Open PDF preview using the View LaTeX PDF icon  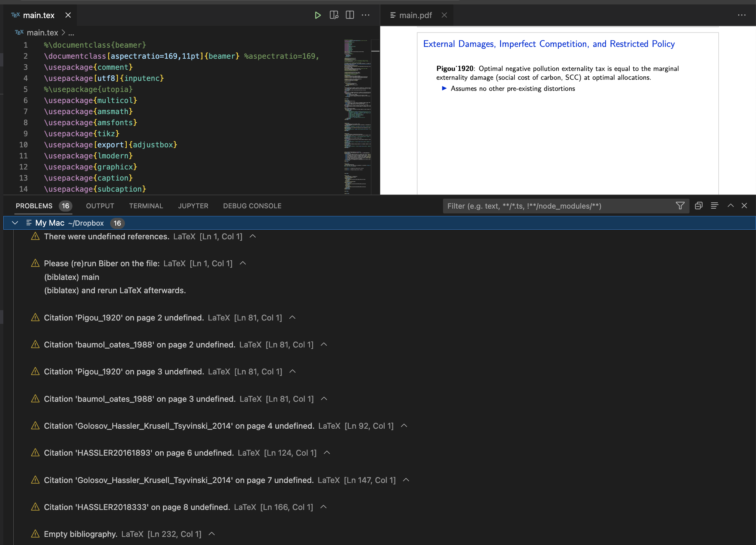click(333, 15)
